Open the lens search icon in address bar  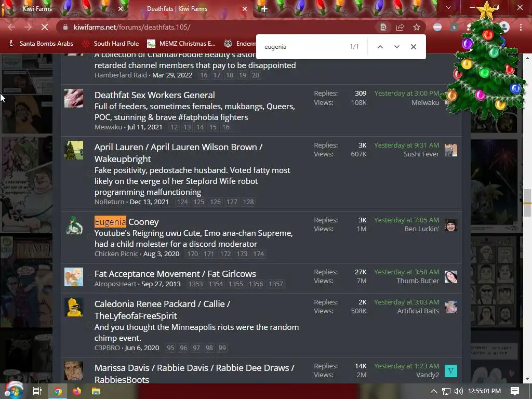pos(383,27)
